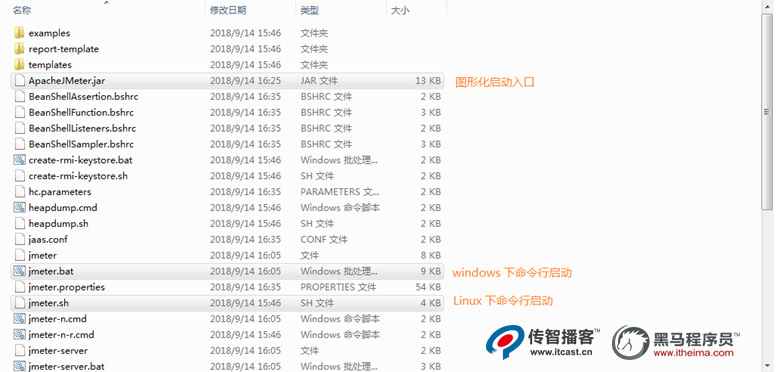This screenshot has height=372, width=778.
Task: Click the 8 KB size of jmeter file
Action: pyautogui.click(x=431, y=255)
